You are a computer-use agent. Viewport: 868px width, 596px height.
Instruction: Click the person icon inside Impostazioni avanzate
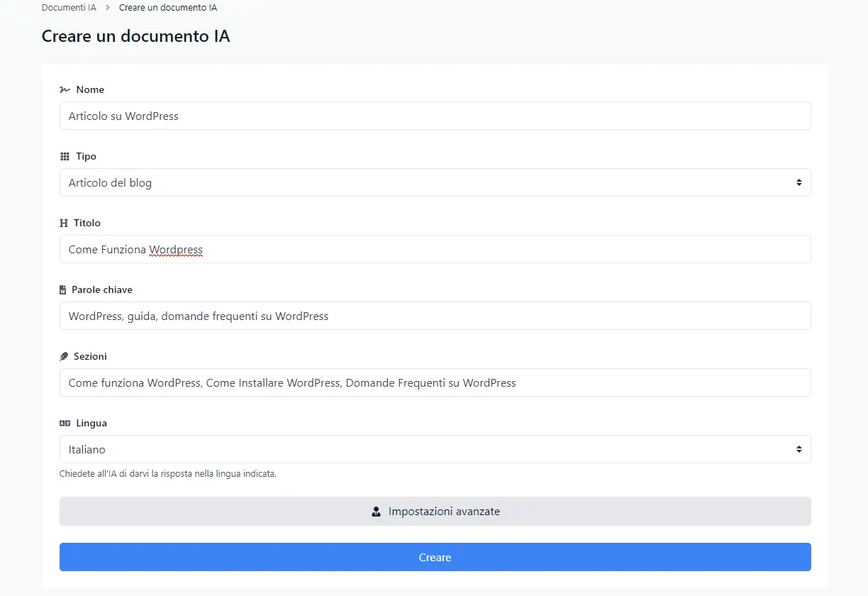(375, 511)
